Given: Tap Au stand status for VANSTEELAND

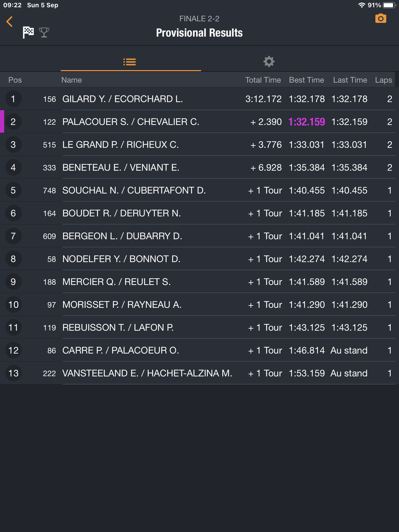Looking at the screenshot, I should click(349, 373).
